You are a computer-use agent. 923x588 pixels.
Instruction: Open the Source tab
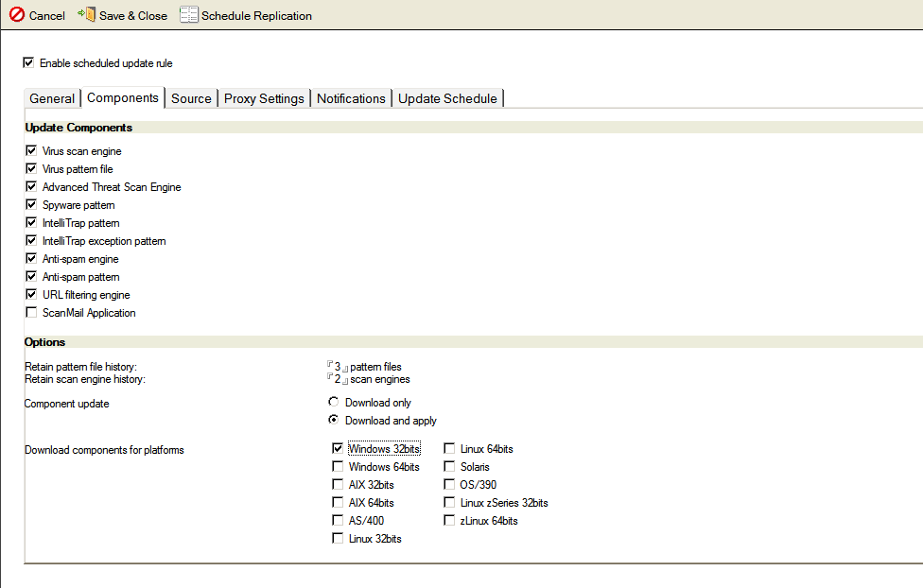191,98
